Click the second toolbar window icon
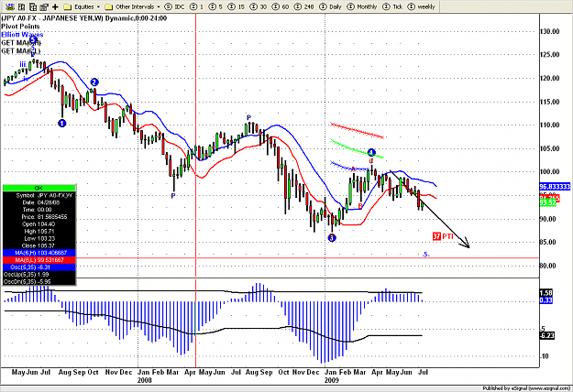The width and height of the screenshot is (573, 392). 22,6
